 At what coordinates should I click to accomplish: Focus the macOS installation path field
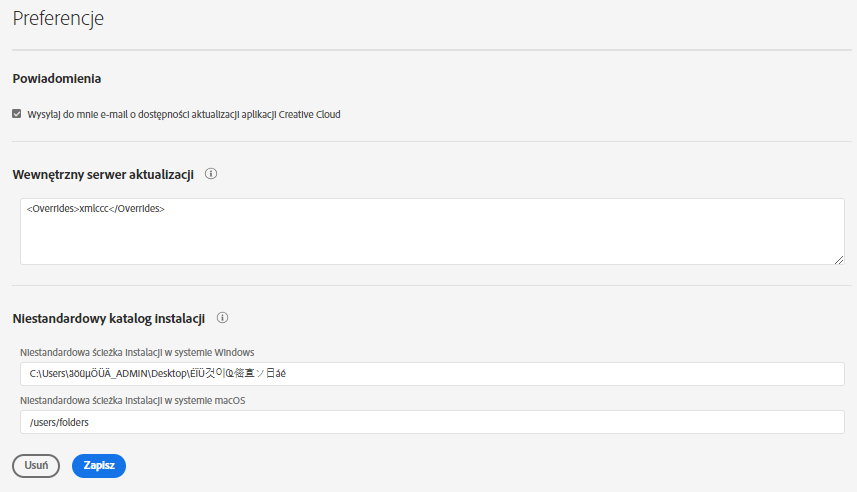point(430,422)
